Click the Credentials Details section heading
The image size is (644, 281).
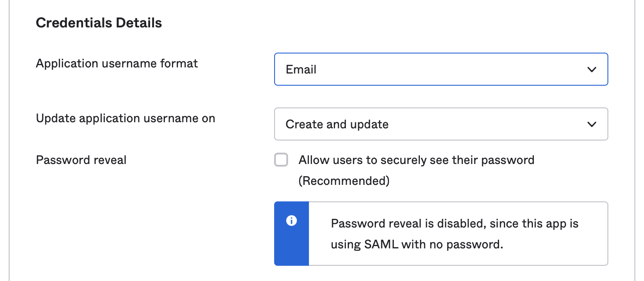point(99,23)
